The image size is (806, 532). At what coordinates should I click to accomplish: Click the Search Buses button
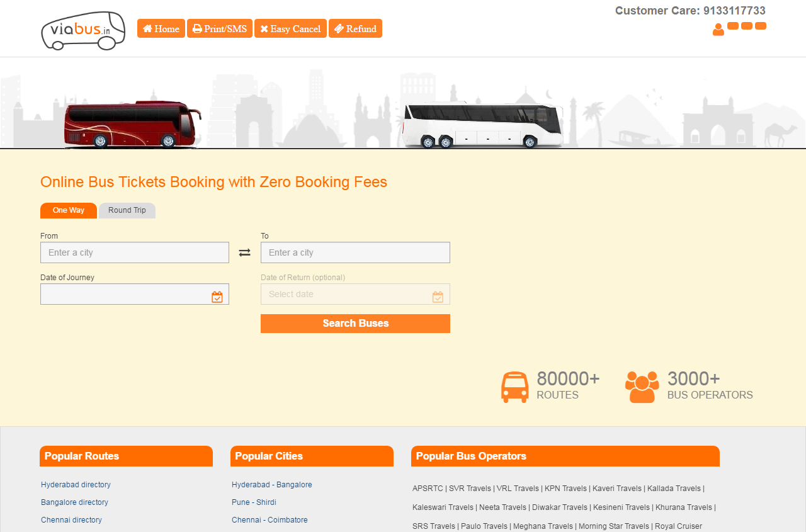[x=355, y=324]
